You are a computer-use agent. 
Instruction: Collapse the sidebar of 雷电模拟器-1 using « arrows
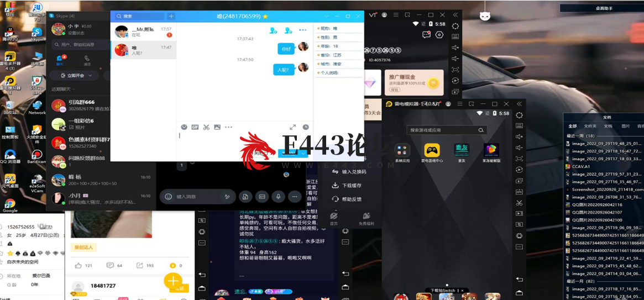click(x=519, y=104)
